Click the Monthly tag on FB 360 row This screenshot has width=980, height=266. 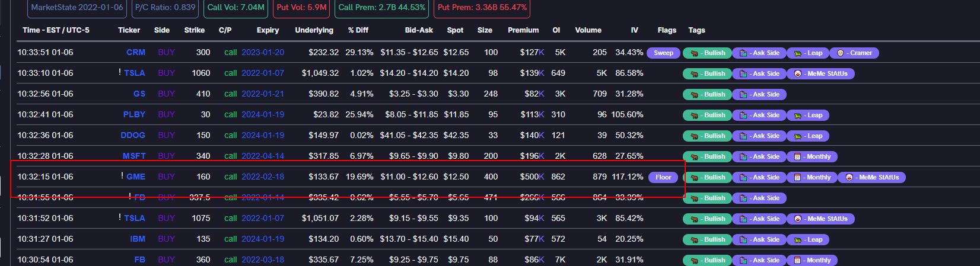click(x=812, y=260)
